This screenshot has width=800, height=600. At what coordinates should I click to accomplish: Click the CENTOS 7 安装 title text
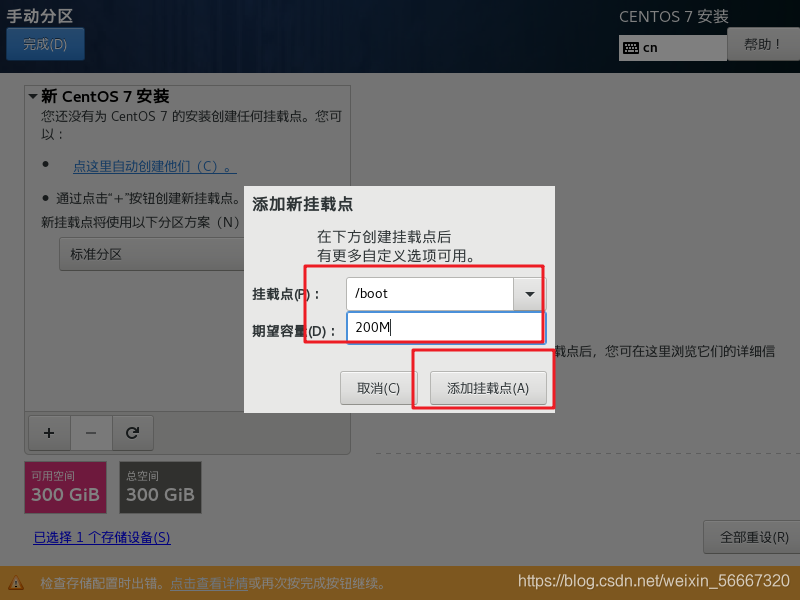click(x=673, y=17)
